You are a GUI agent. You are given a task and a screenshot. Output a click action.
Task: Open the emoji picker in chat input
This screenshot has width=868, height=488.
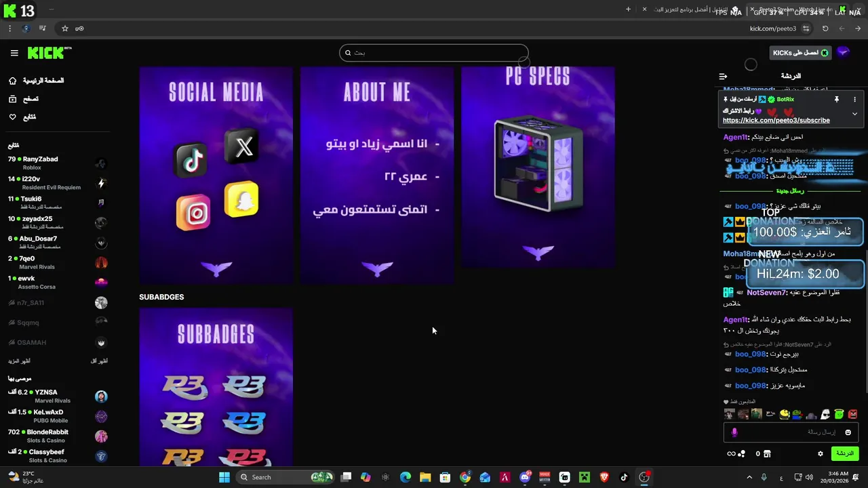tap(848, 432)
